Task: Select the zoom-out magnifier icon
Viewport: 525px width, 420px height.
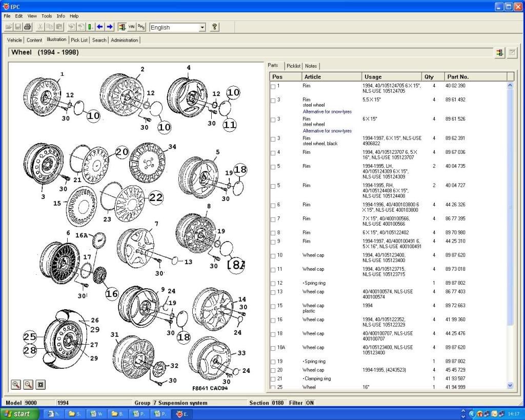Action: tap(28, 385)
